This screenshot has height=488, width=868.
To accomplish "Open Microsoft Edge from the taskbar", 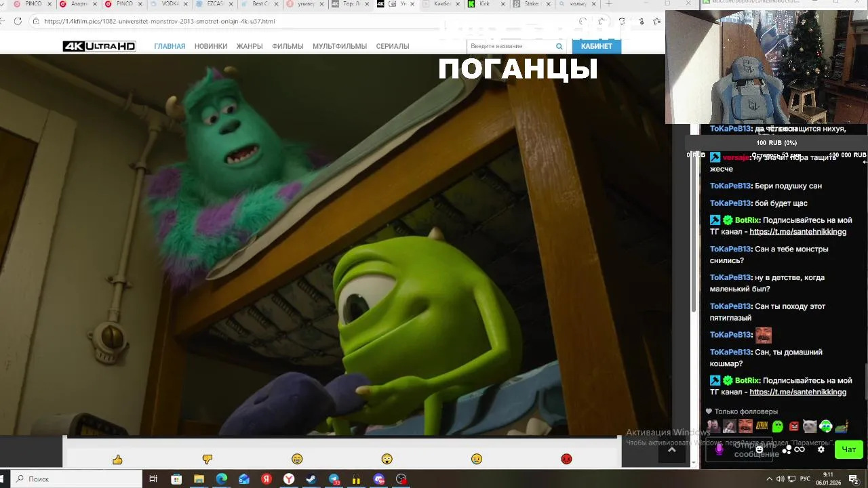I will click(x=221, y=479).
